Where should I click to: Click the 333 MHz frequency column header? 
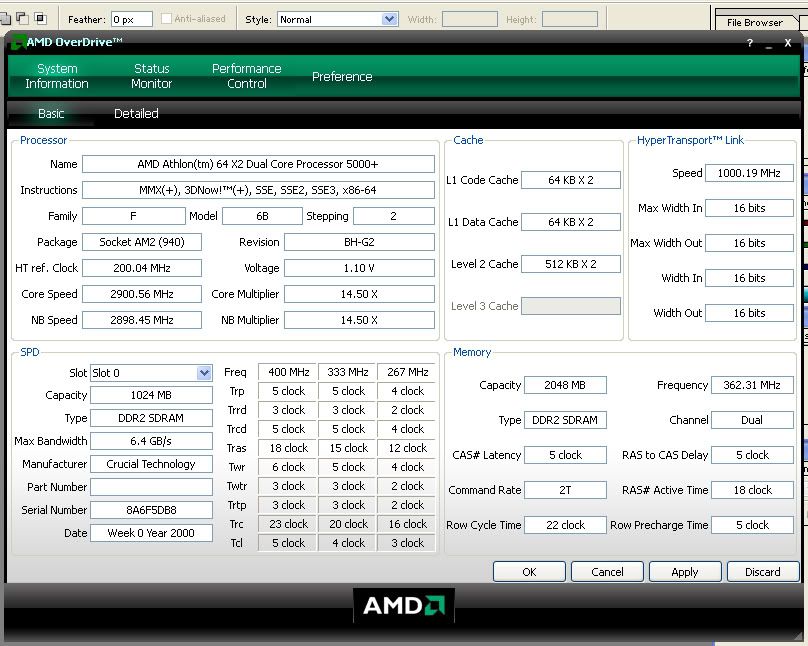[x=348, y=372]
